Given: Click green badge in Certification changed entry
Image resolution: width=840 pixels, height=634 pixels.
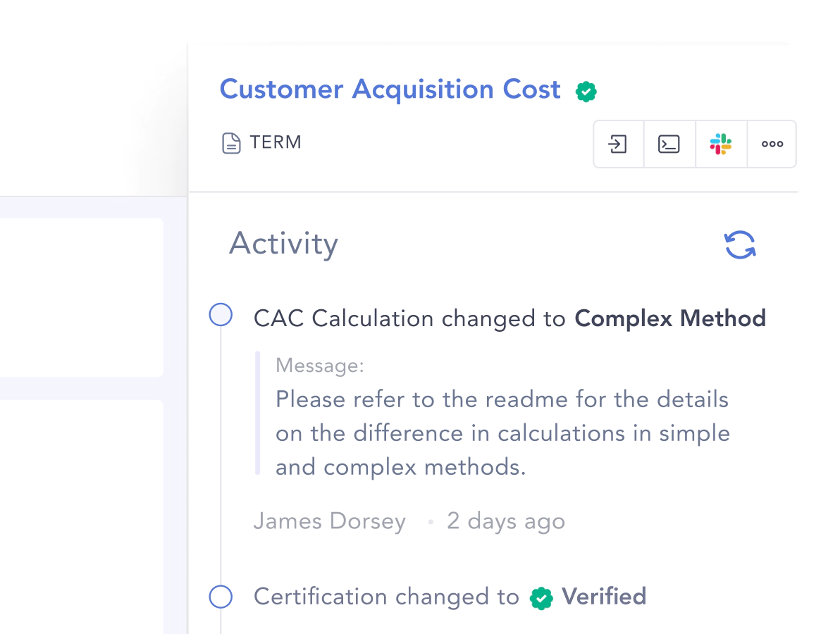Looking at the screenshot, I should coord(541,598).
